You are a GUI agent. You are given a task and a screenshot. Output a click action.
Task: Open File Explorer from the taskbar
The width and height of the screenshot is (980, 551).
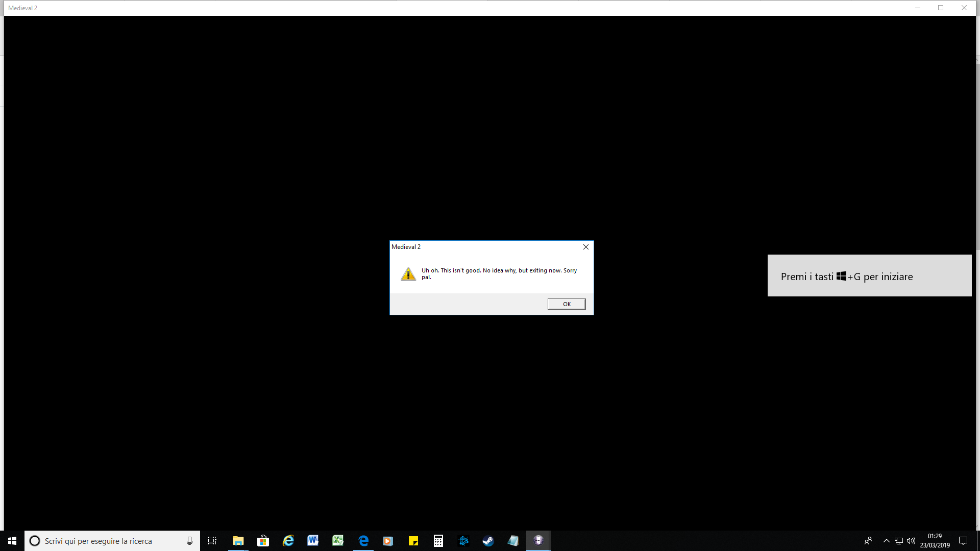coord(238,541)
